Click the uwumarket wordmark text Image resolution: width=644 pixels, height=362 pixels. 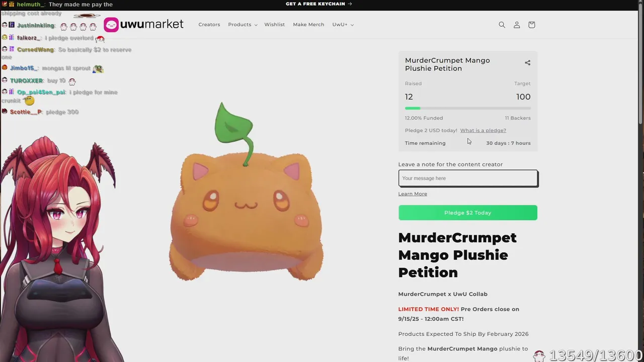point(152,24)
